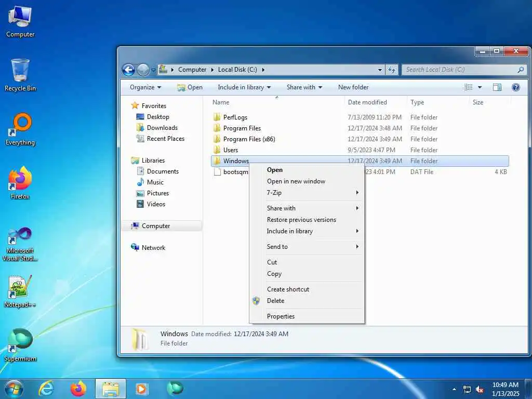Select Create shortcut menu entry

click(307, 289)
